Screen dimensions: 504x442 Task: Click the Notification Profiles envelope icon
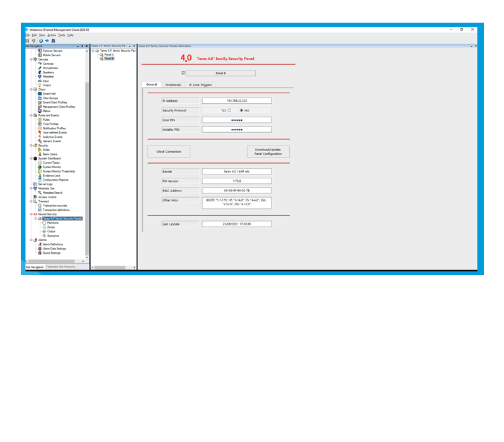point(40,128)
